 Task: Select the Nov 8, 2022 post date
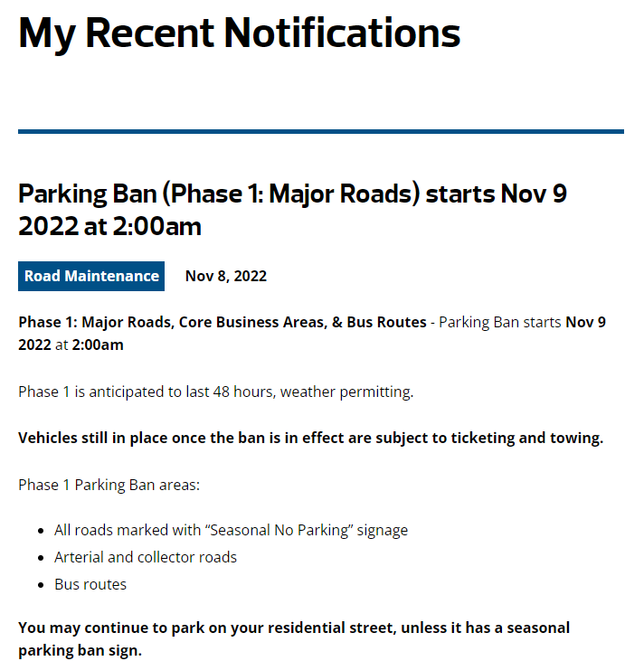click(226, 276)
